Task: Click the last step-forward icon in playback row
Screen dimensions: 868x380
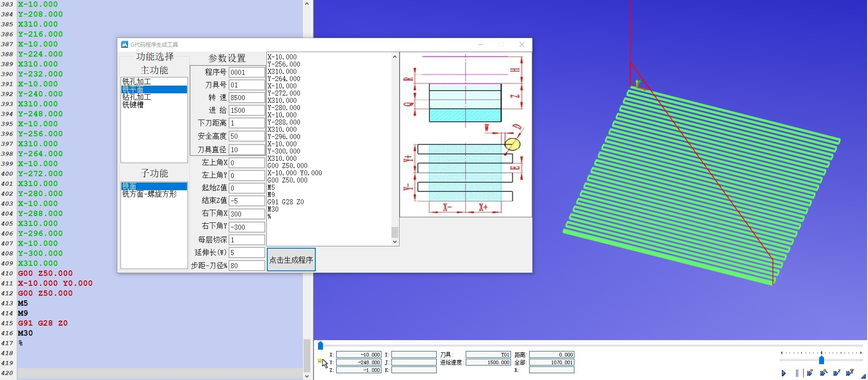Action: click(850, 373)
